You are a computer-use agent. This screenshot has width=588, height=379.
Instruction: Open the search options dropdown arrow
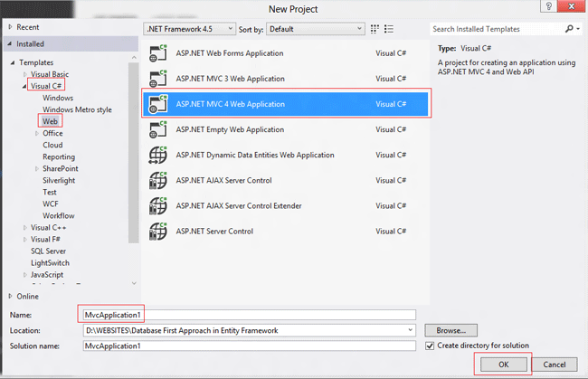pyautogui.click(x=578, y=29)
